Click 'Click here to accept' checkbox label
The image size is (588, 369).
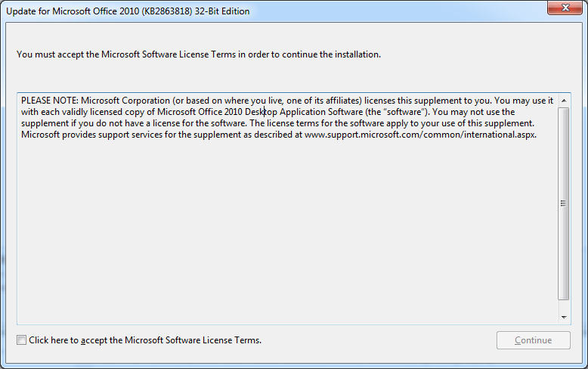145,340
